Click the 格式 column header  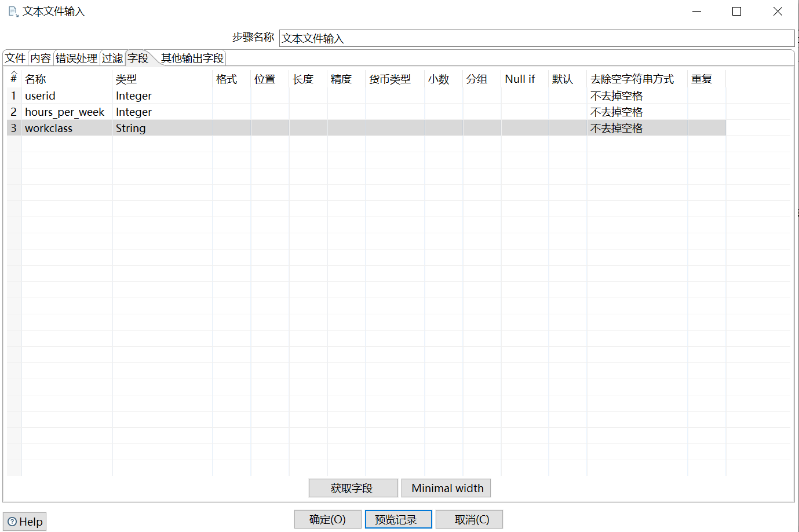tap(232, 79)
